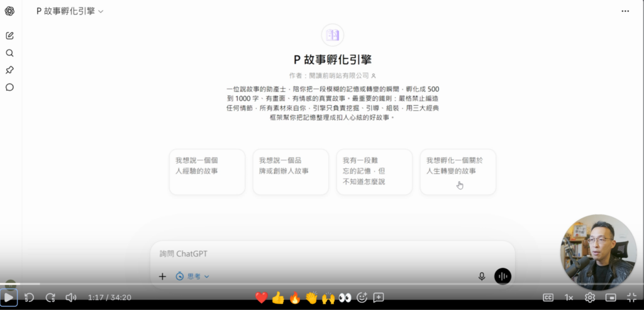This screenshot has width=644, height=310.
Task: Open the ChatGPT logo home icon
Action: [9, 11]
